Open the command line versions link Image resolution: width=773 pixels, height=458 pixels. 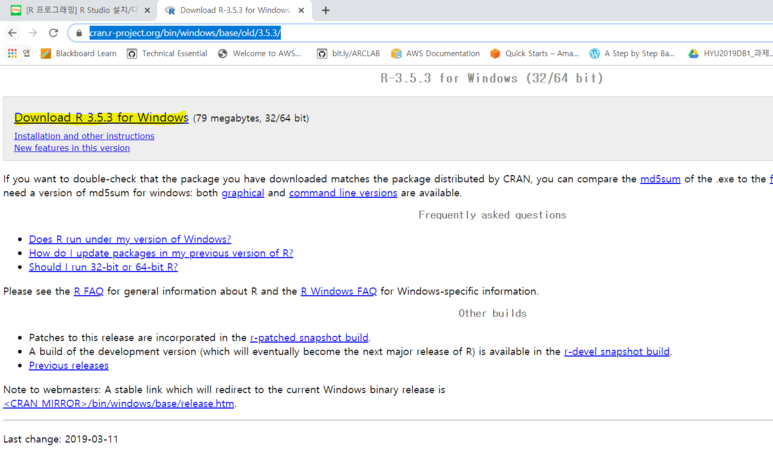[x=343, y=193]
